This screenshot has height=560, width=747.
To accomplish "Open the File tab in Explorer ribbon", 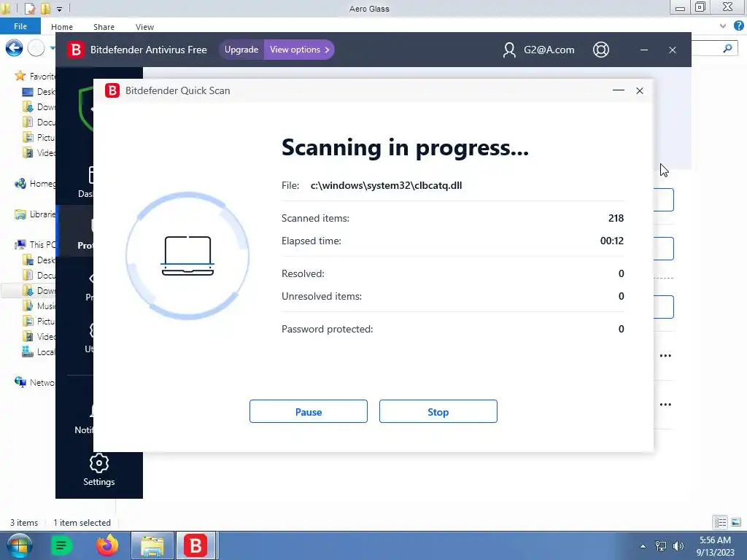I will pyautogui.click(x=20, y=26).
